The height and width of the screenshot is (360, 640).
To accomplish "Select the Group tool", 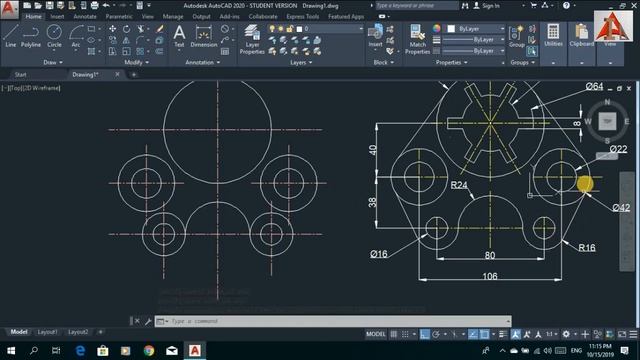I will [517, 36].
